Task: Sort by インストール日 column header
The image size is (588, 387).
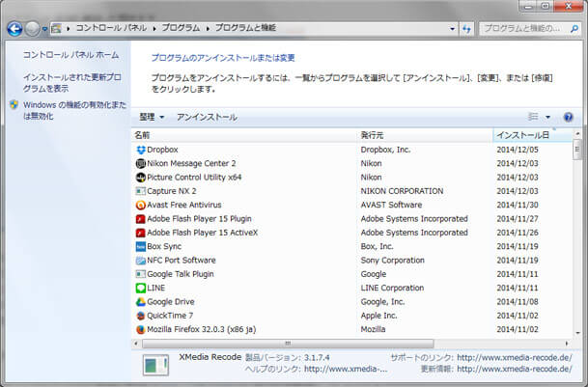Action: (533, 135)
